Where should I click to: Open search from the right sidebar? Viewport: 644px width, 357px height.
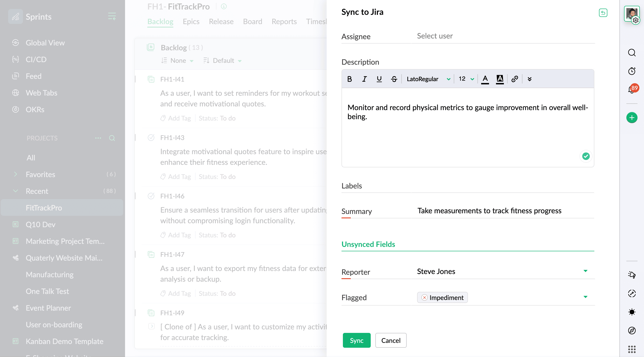(631, 53)
